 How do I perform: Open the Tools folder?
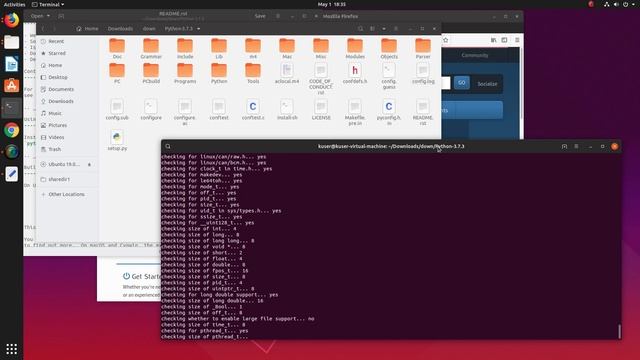(253, 73)
